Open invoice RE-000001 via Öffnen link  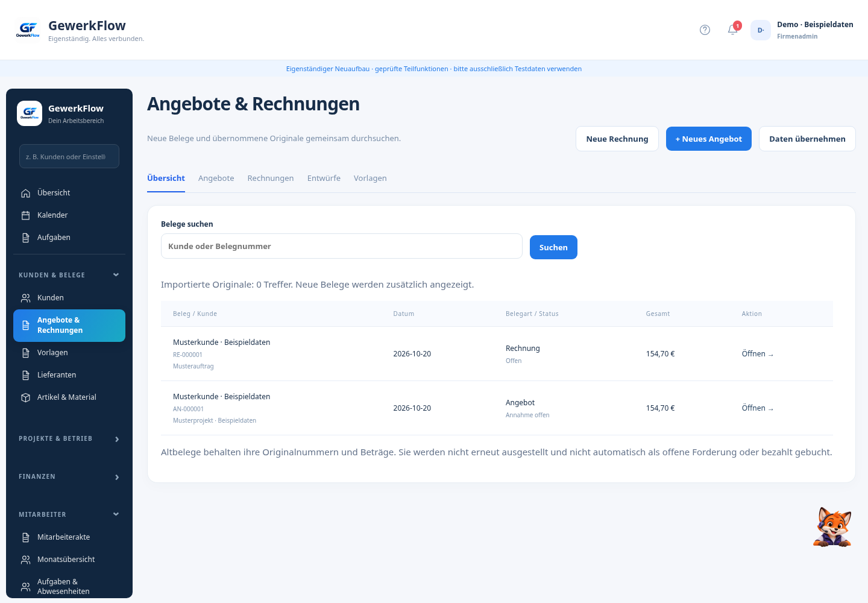pyautogui.click(x=758, y=354)
